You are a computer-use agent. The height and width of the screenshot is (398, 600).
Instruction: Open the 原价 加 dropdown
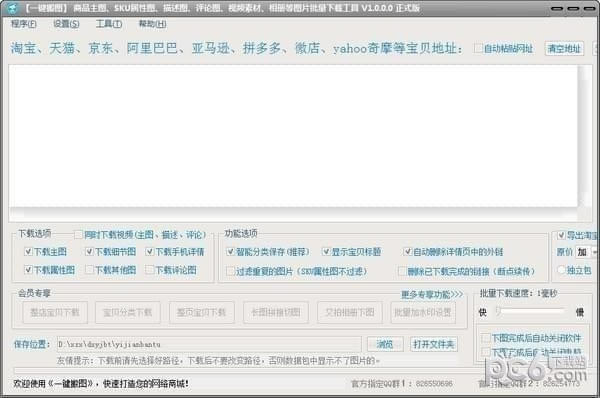(x=587, y=252)
